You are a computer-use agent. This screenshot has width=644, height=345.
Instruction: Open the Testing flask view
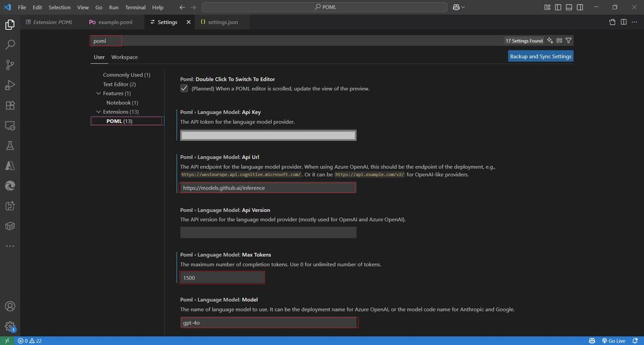click(x=10, y=145)
